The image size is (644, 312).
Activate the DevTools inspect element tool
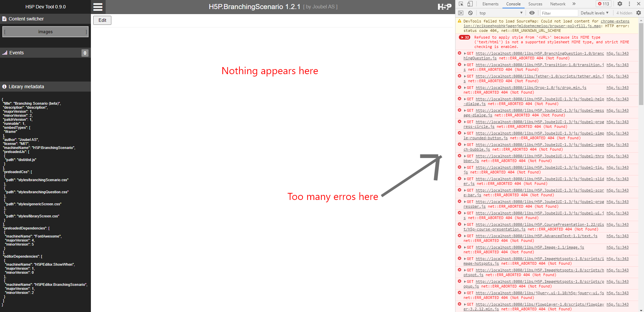[461, 4]
